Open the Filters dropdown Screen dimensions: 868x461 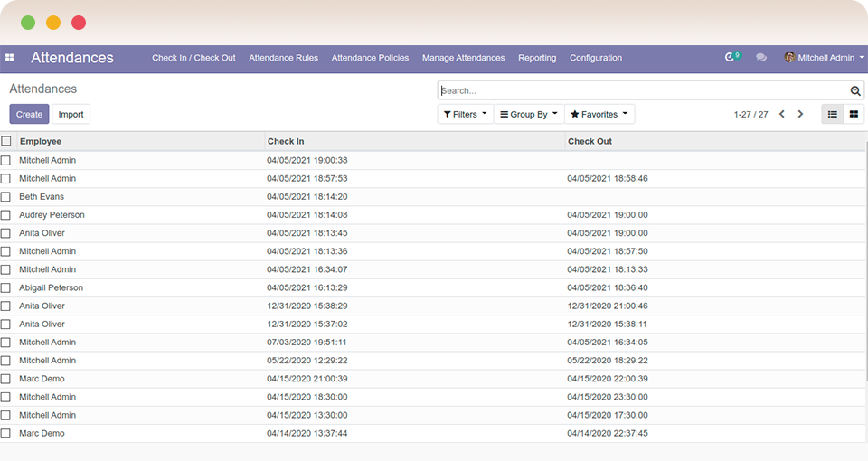pos(465,114)
